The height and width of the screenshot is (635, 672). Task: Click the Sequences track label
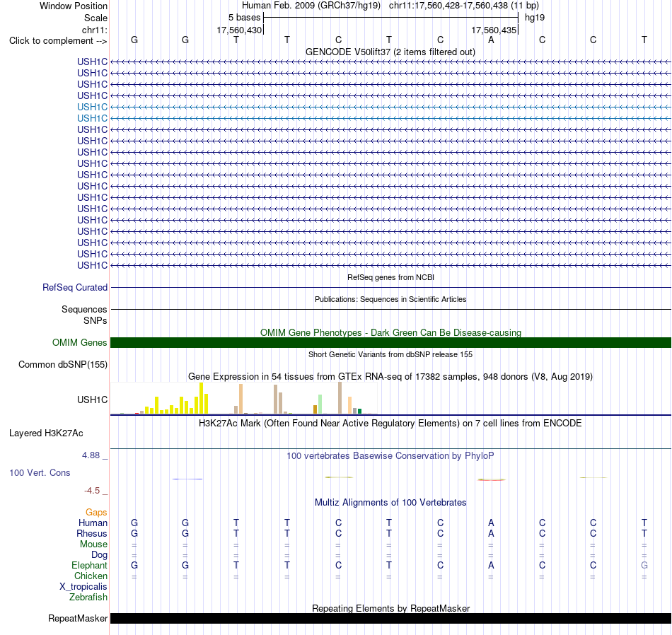pos(84,309)
